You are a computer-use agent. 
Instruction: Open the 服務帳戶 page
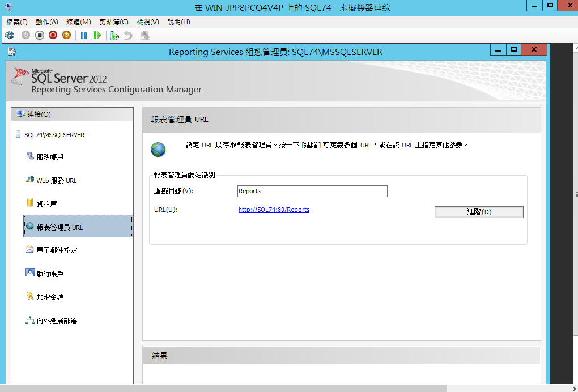coord(50,157)
